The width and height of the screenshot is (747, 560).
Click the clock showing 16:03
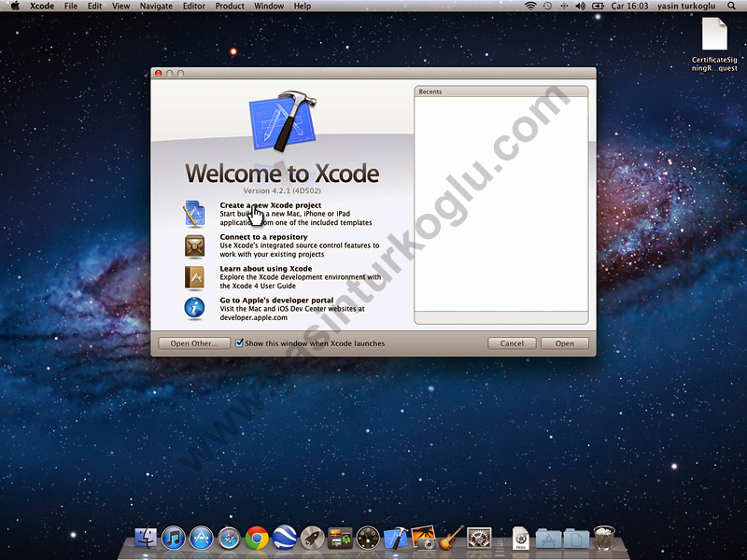(629, 6)
